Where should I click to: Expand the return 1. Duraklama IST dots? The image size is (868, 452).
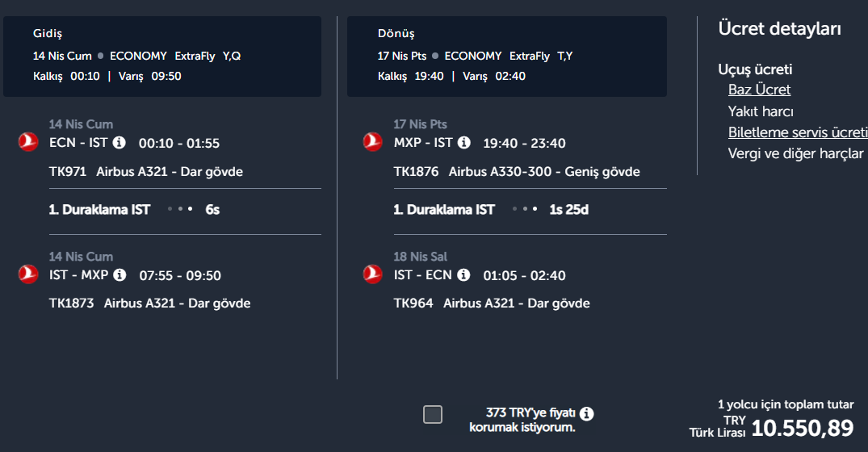pyautogui.click(x=524, y=209)
